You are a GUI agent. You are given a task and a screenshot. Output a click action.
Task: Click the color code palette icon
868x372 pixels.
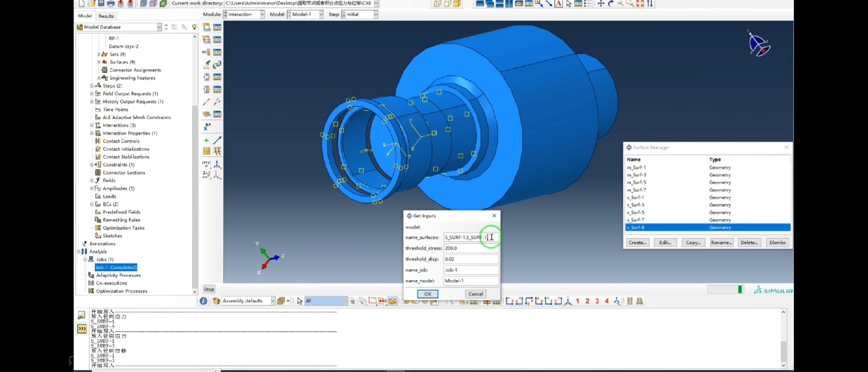[x=217, y=301]
